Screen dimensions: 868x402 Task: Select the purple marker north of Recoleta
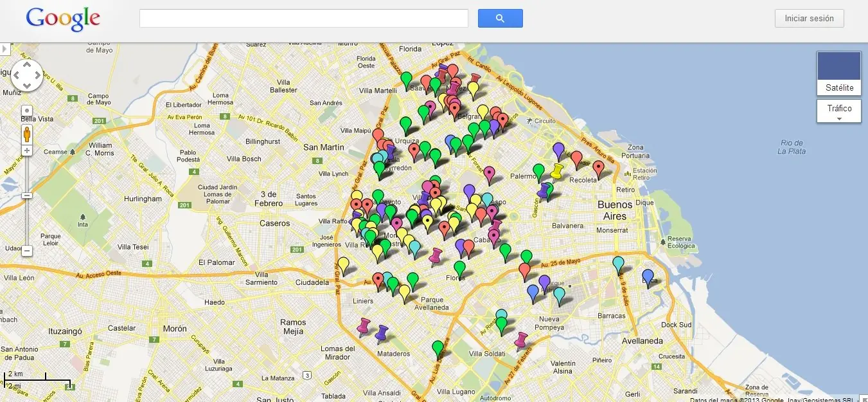pos(558,151)
